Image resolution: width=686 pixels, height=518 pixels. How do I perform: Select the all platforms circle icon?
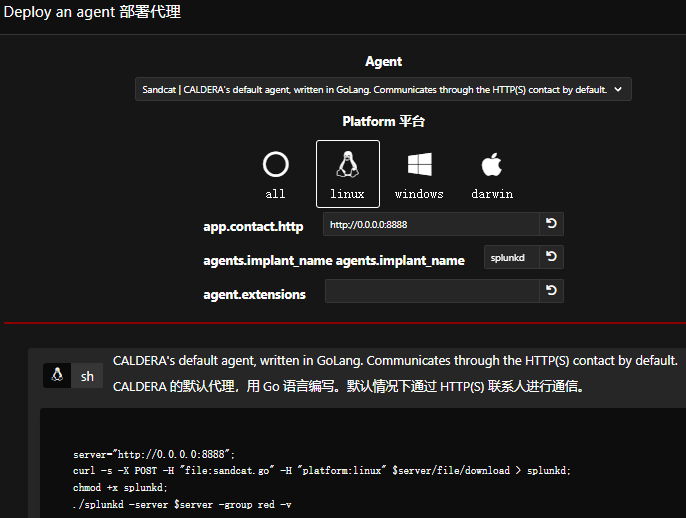pyautogui.click(x=276, y=164)
